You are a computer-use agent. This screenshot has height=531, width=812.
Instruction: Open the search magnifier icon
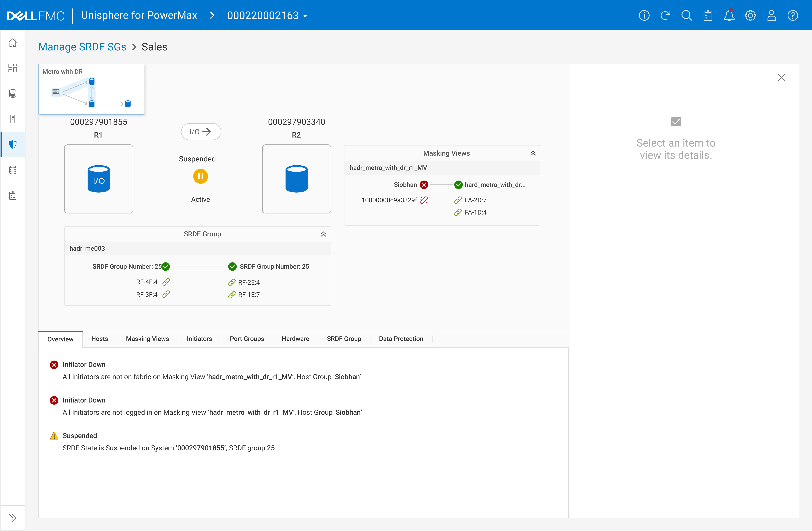click(686, 16)
